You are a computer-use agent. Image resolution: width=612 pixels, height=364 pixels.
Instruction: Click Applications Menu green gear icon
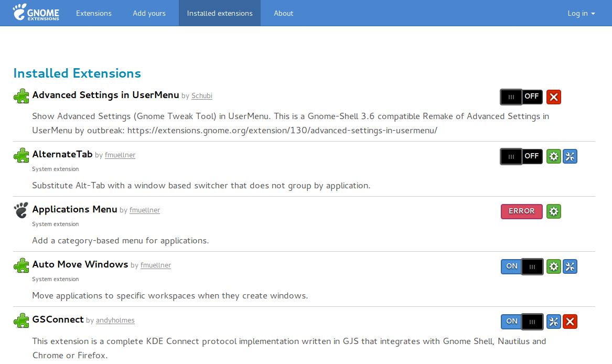tap(553, 211)
